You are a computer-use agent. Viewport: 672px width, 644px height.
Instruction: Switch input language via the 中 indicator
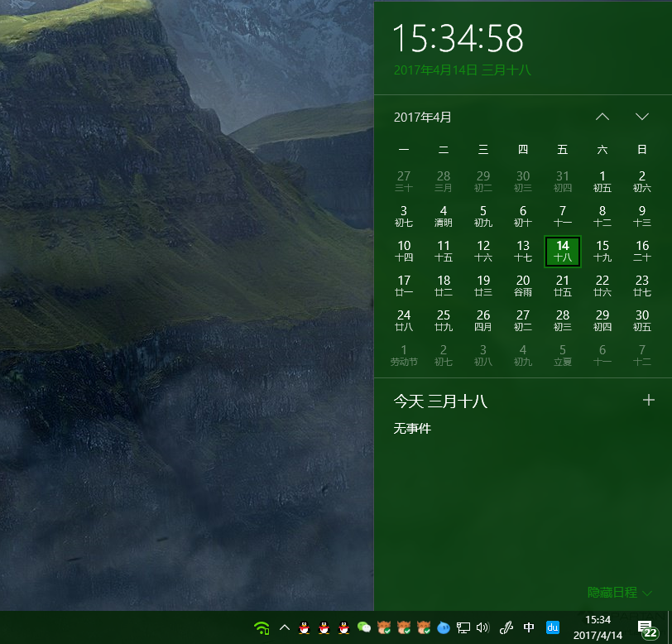528,628
